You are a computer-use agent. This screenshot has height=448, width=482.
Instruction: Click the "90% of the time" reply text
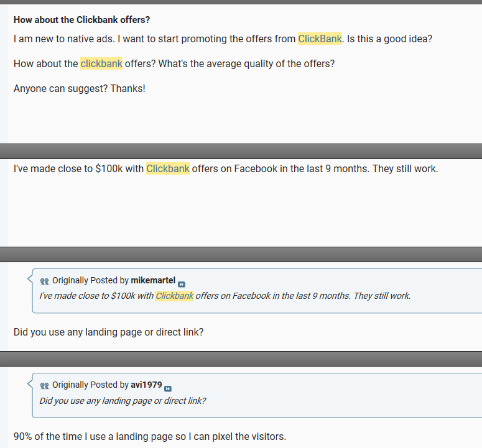[149, 436]
